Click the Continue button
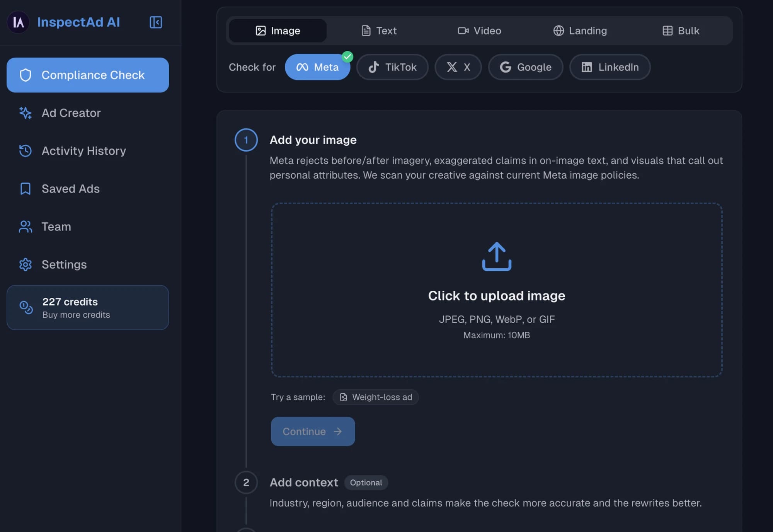 [313, 431]
